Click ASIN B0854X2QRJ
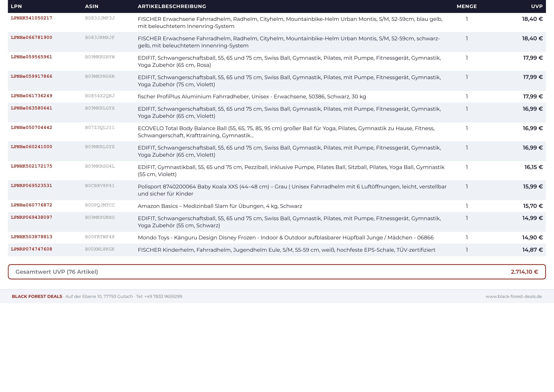 point(100,96)
